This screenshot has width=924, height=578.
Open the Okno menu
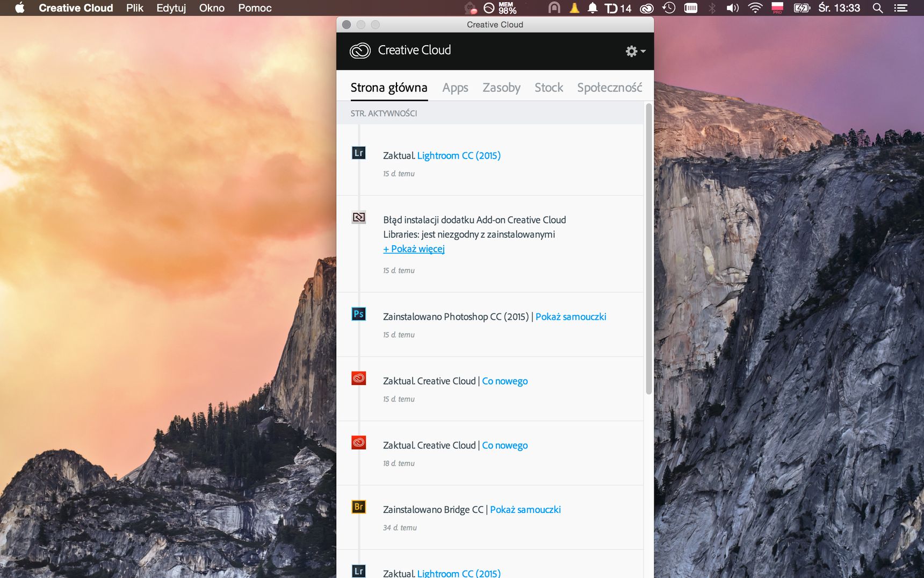click(212, 8)
